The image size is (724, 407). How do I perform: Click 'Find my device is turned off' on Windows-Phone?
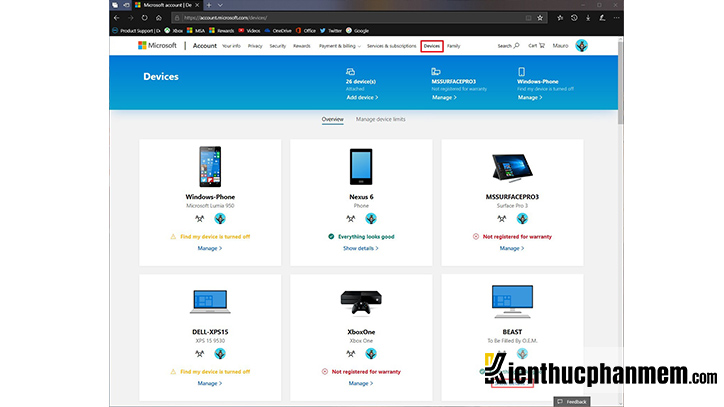[215, 237]
